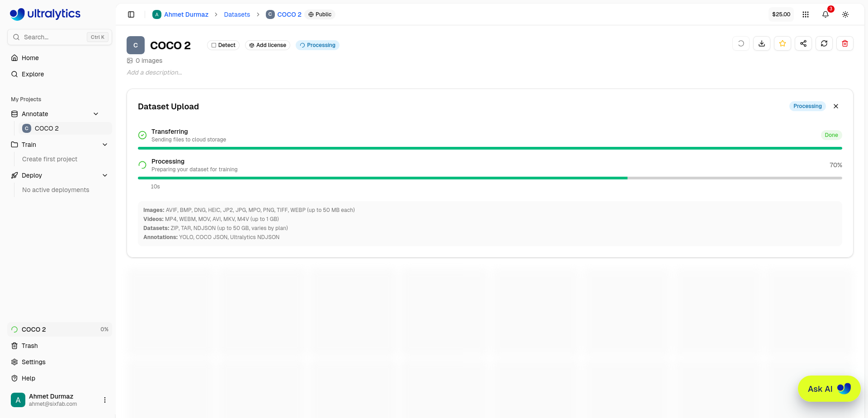Toggle the sidebar panel icon
The width and height of the screenshot is (868, 418).
coord(131,14)
